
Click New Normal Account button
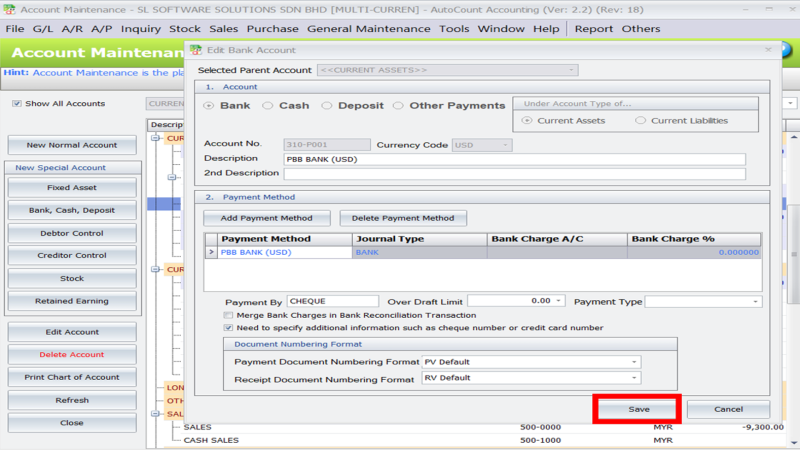click(72, 145)
